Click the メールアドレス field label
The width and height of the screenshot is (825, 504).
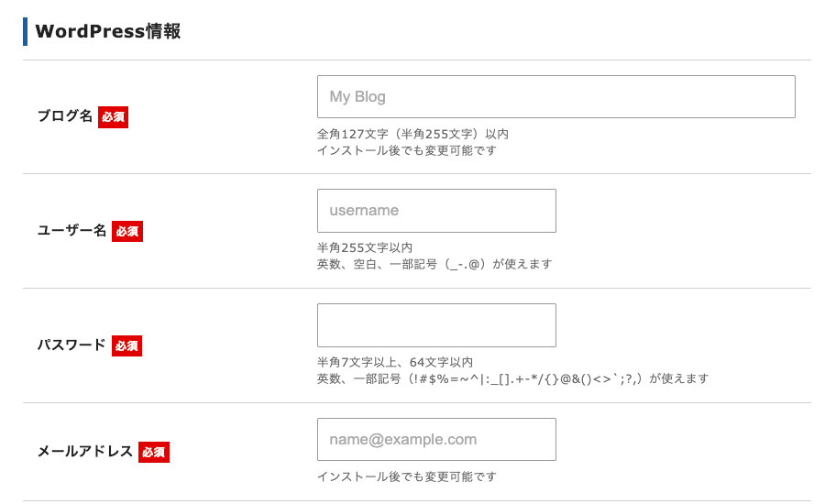tap(85, 452)
